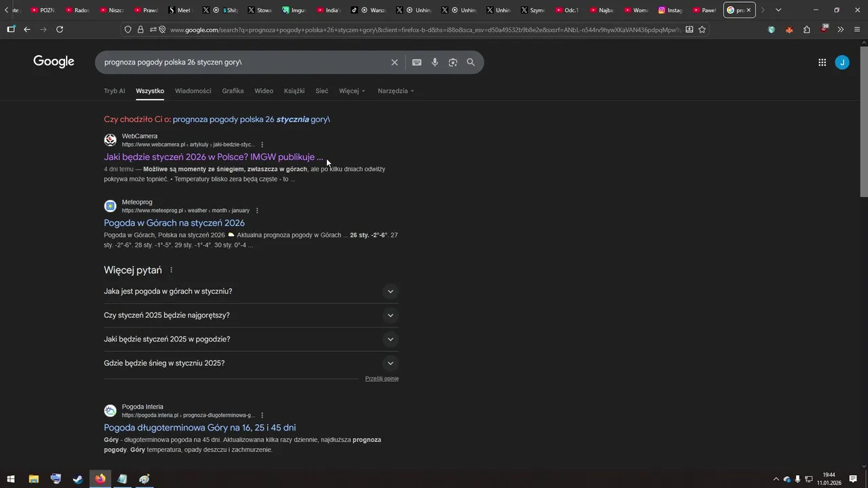868x488 pixels.
Task: Open the options menu for the Pogoda Interia result
Action: click(262, 415)
